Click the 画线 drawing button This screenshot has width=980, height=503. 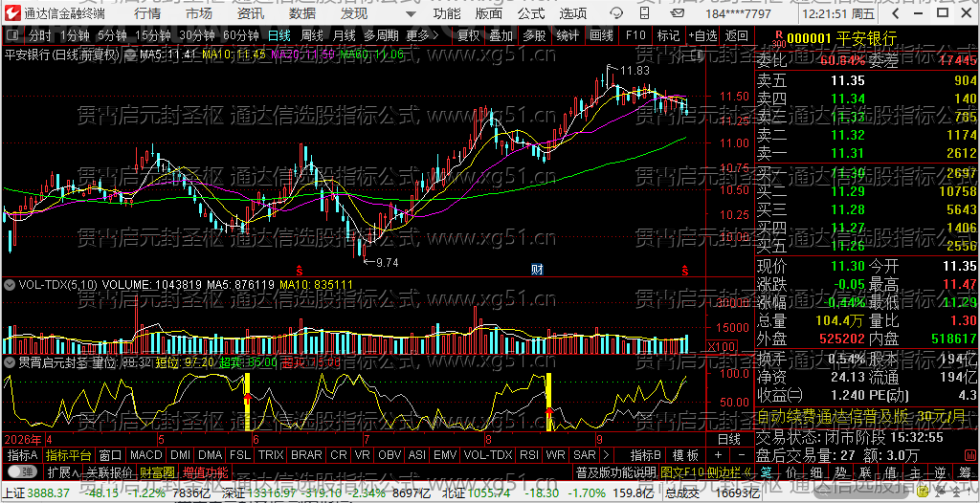pyautogui.click(x=601, y=36)
